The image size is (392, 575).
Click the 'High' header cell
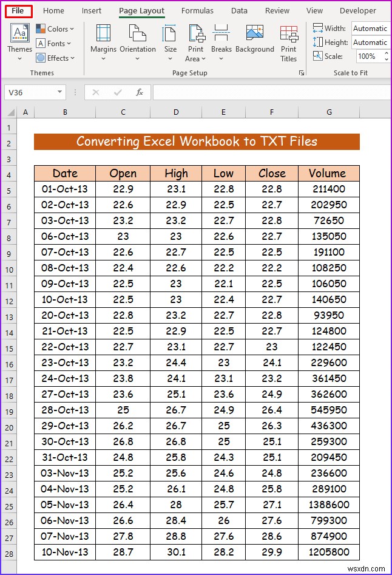[x=176, y=174]
